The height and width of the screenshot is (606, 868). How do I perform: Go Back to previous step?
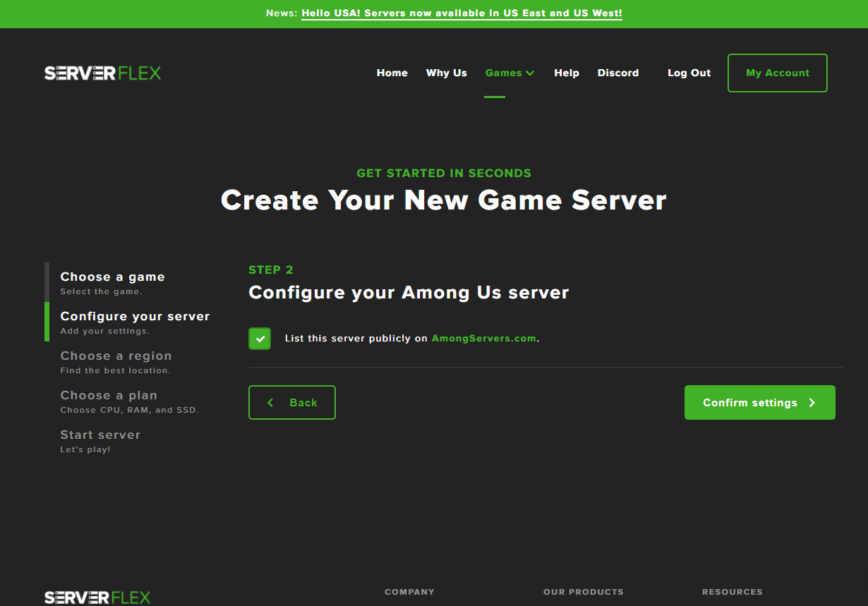[292, 403]
